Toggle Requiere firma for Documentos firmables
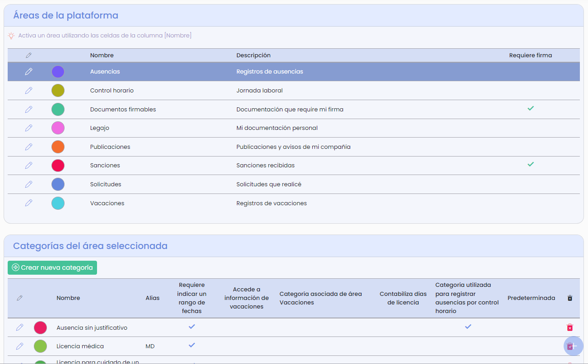The image size is (588, 364). [x=531, y=109]
